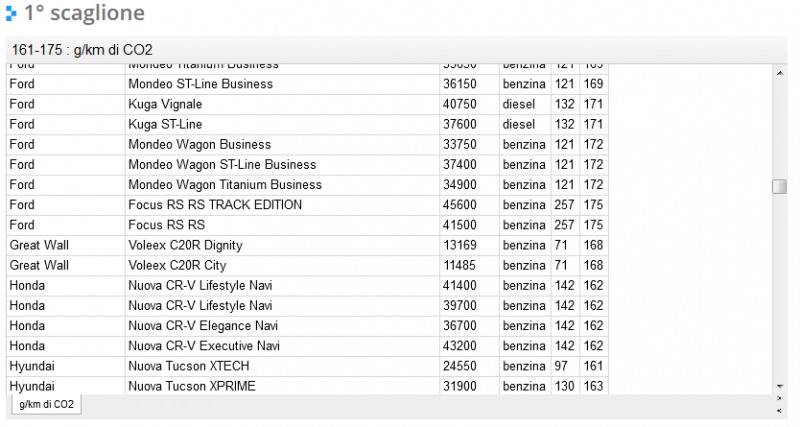Click the blue icon beside 1° scaglione
The height and width of the screenshot is (427, 800).
(x=11, y=13)
